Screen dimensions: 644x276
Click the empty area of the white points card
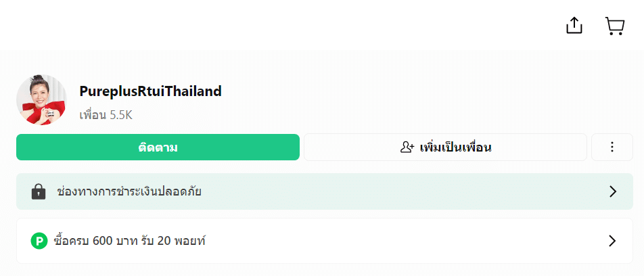(402, 241)
